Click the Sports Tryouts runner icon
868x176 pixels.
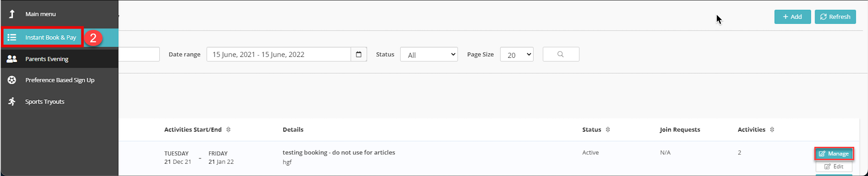pos(12,102)
